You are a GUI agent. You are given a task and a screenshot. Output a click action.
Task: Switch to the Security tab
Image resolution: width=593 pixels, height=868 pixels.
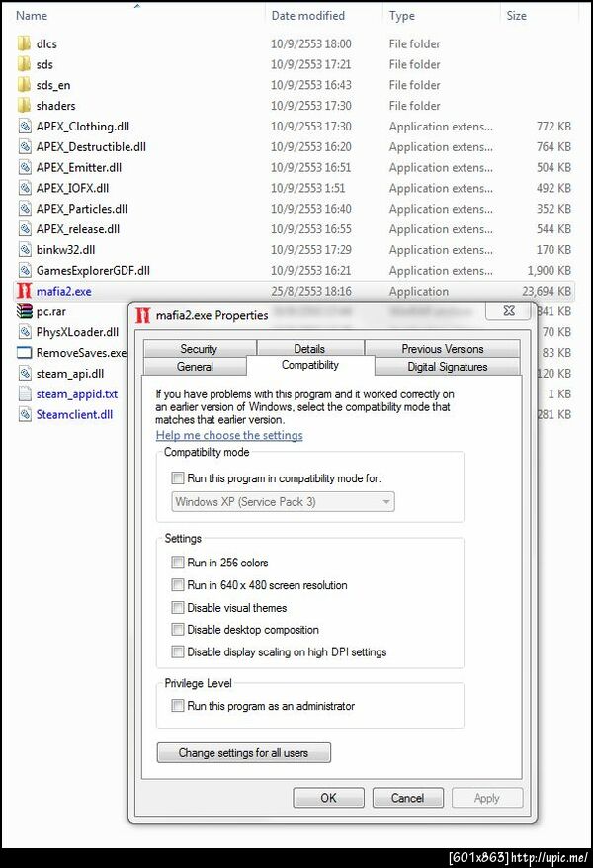pos(199,349)
